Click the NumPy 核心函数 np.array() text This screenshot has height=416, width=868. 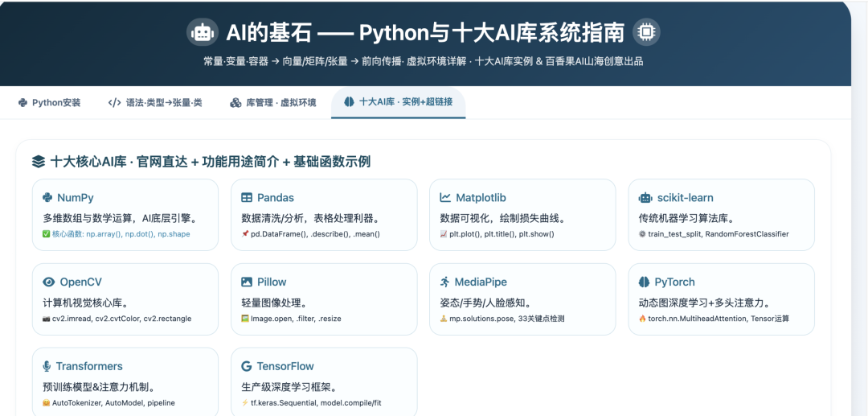pyautogui.click(x=117, y=234)
